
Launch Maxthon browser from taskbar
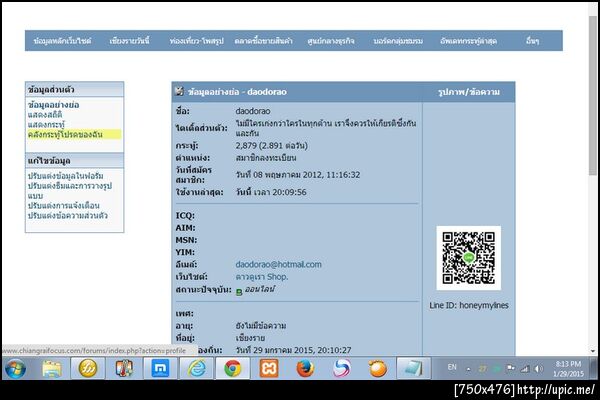pos(160,369)
